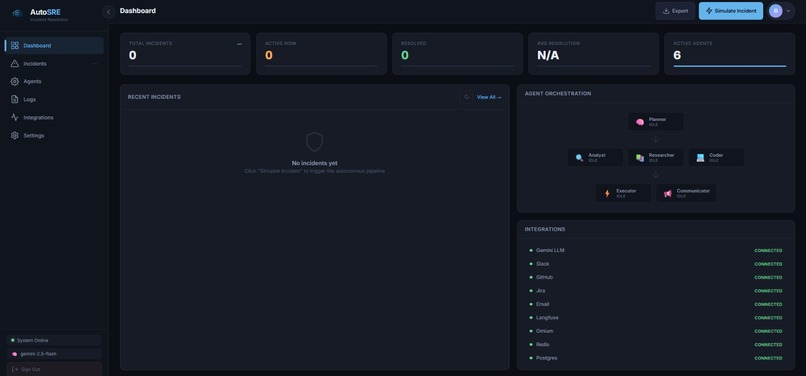The height and width of the screenshot is (376, 806).
Task: Click the Resolved stat value
Action: coord(405,56)
